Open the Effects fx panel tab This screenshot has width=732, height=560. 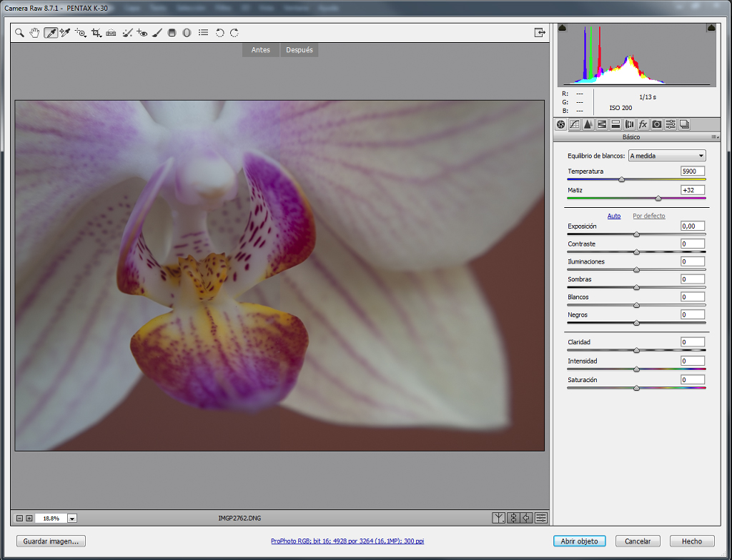point(643,124)
